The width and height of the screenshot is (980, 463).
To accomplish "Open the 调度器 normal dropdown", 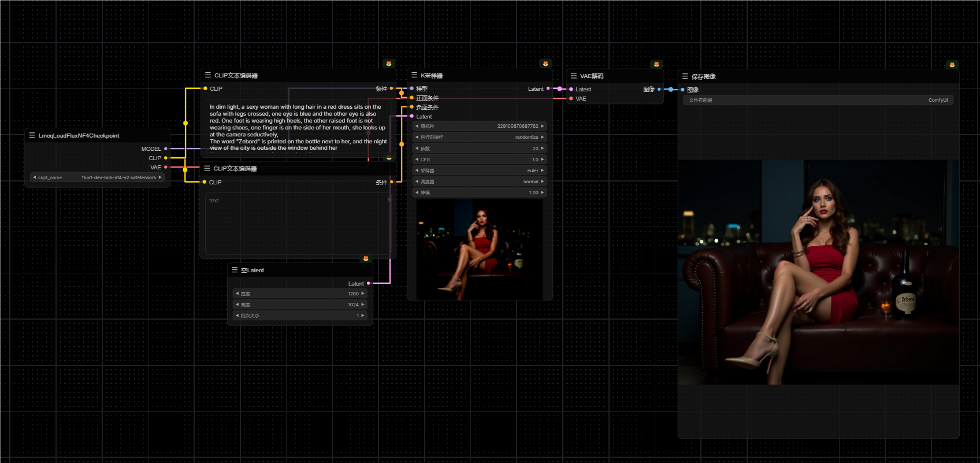I will tap(480, 182).
